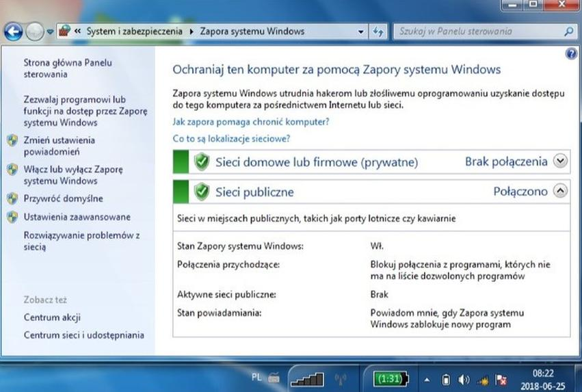Screen dimensions: 582x392
Task: Click the volume speaker icon in system tray
Action: (x=464, y=378)
